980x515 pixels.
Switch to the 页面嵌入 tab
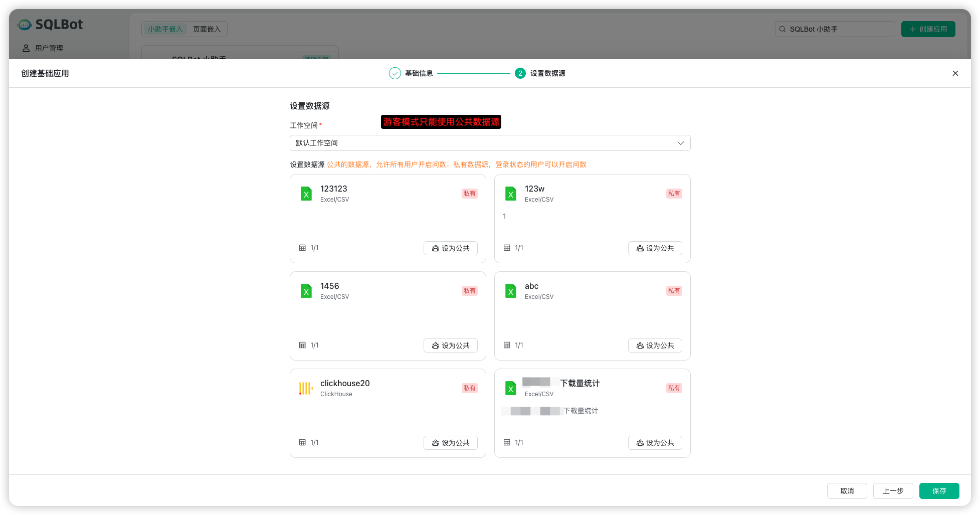[207, 29]
